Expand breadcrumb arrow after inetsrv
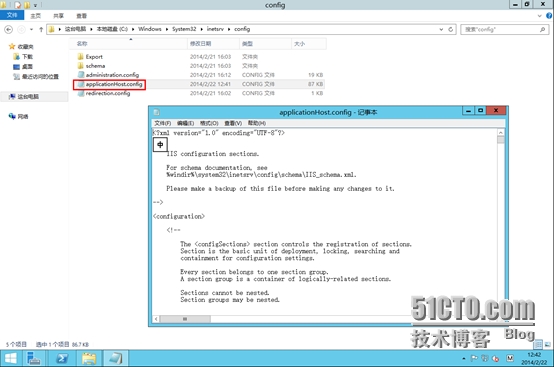554x367 pixels. point(229,29)
